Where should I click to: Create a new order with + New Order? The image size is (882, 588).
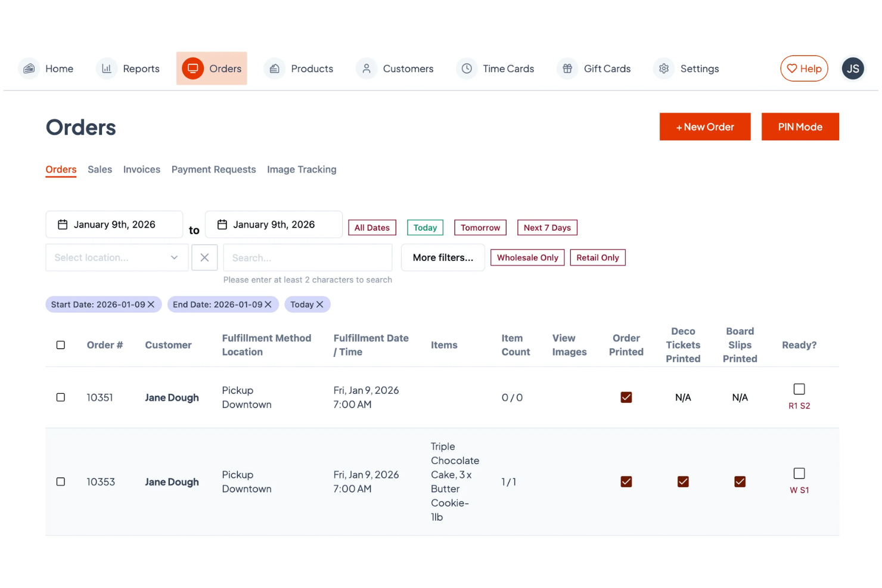point(705,127)
